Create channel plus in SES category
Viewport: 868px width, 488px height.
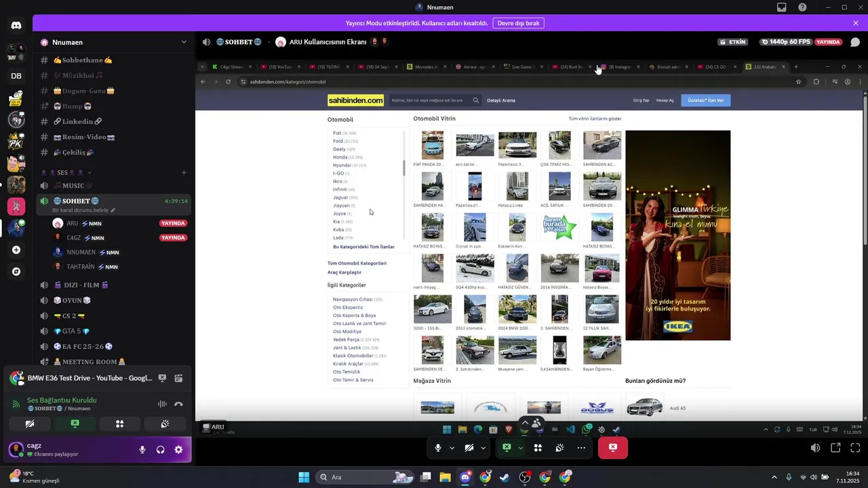[x=183, y=173]
